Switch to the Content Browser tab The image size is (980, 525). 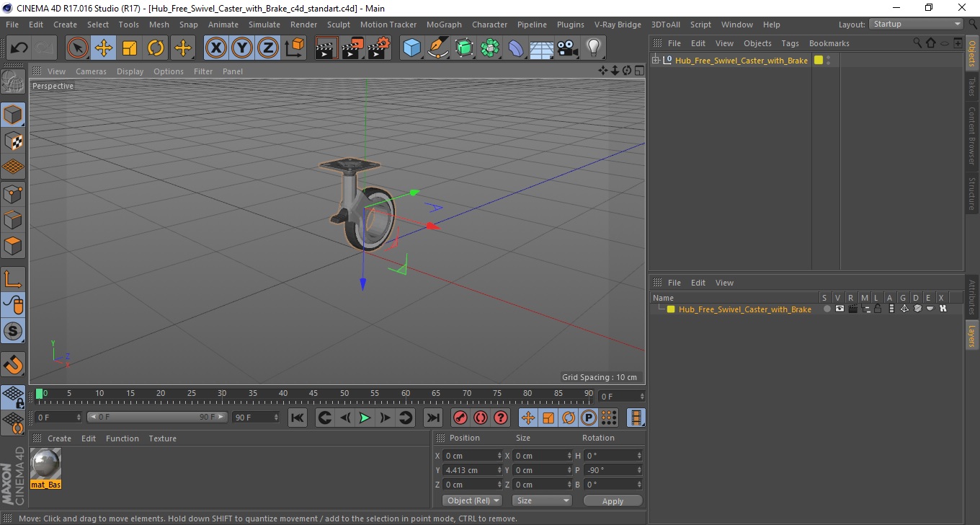click(x=972, y=136)
